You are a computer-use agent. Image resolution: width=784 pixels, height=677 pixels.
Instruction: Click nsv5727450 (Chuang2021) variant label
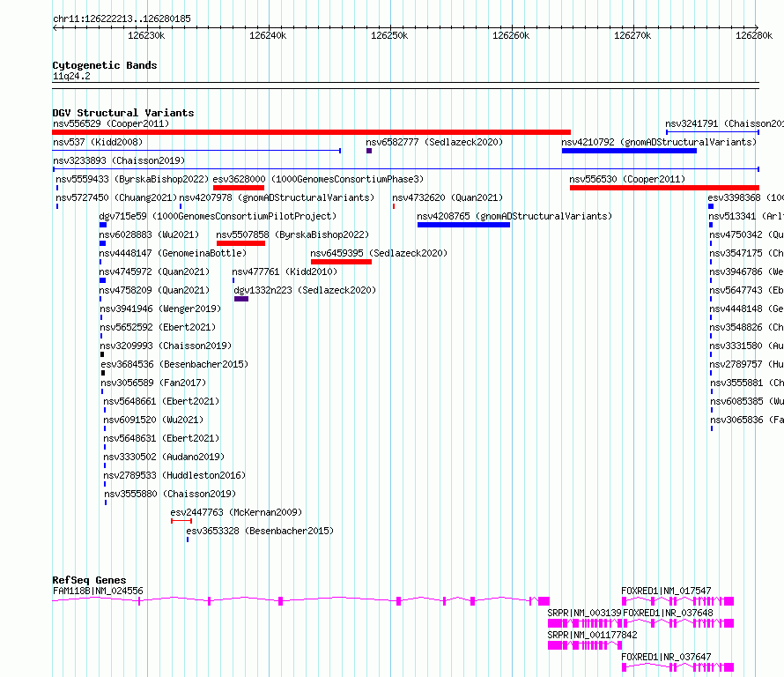(116, 197)
